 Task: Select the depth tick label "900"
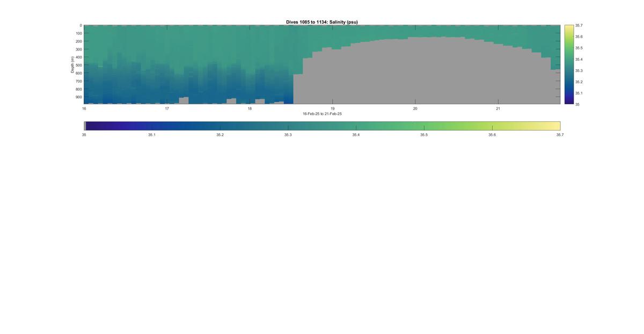click(x=78, y=98)
